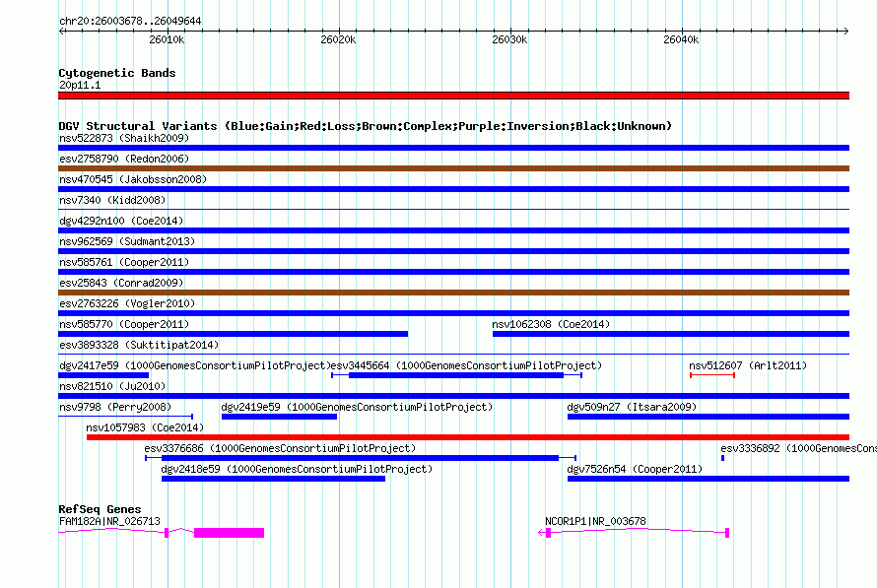Open dgv4292n100 (Coe2014) variant label
The width and height of the screenshot is (877, 588).
click(x=121, y=221)
